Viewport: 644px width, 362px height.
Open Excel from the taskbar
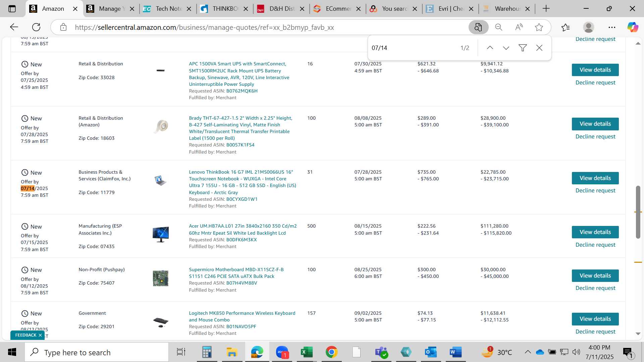click(307, 352)
